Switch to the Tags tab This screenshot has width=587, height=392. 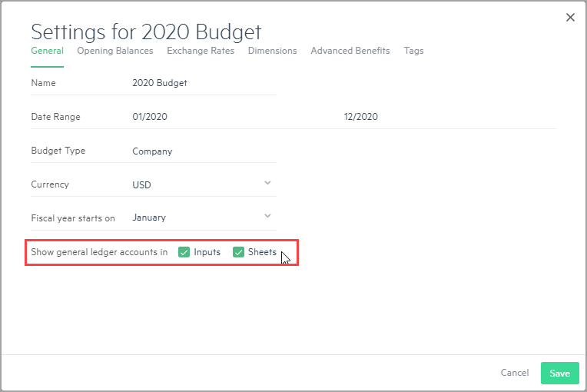point(413,51)
